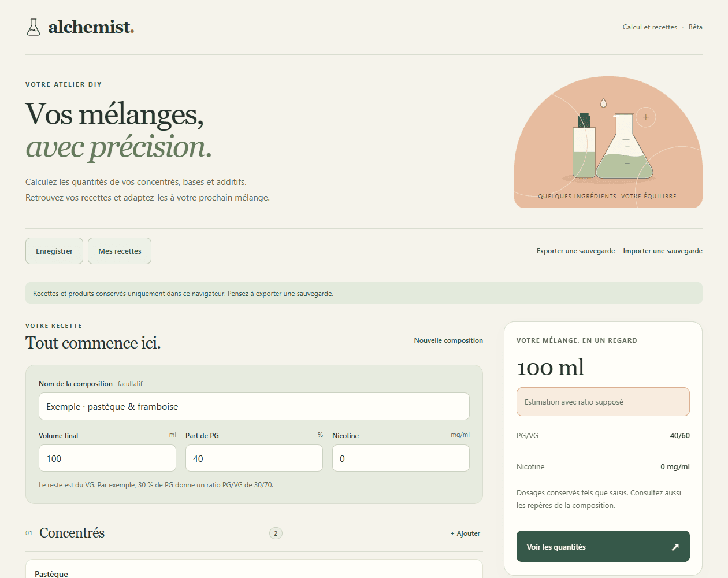Click the Dosages conservés note
728x578 pixels.
point(599,499)
